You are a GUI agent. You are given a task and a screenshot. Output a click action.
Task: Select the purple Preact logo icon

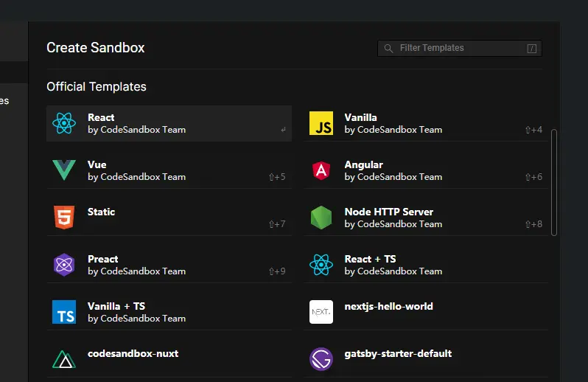[x=64, y=265]
